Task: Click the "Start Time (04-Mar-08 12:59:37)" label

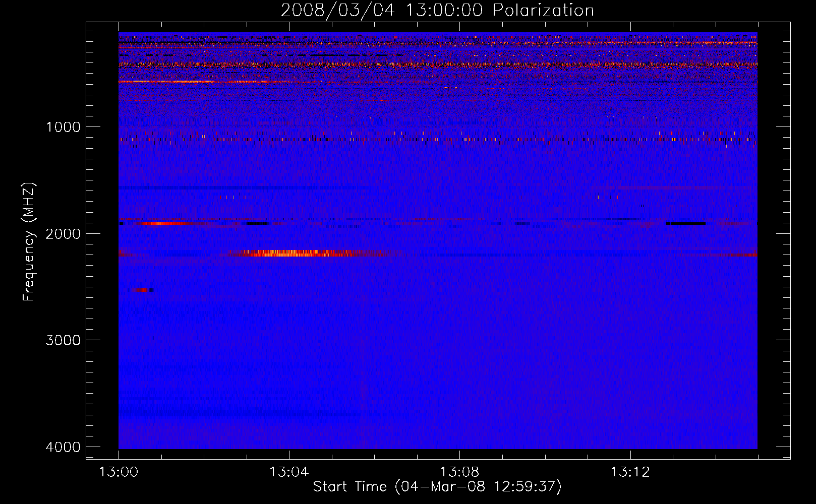Action: point(437,486)
